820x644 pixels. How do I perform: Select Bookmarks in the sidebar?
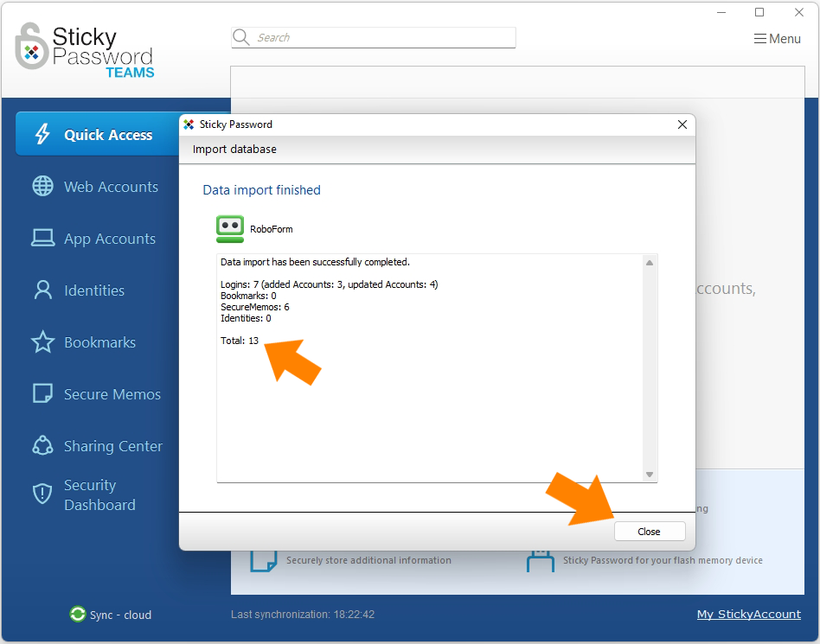tap(99, 342)
